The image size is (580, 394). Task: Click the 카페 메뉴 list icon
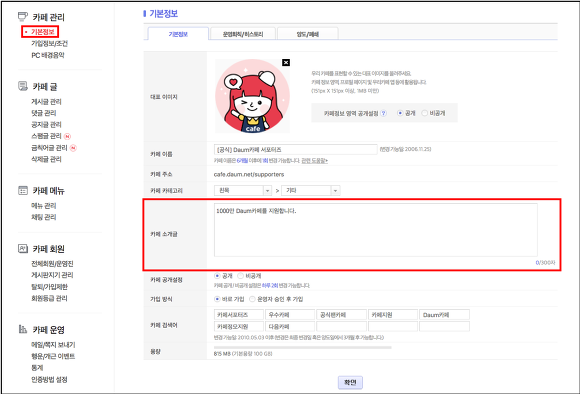pyautogui.click(x=23, y=191)
